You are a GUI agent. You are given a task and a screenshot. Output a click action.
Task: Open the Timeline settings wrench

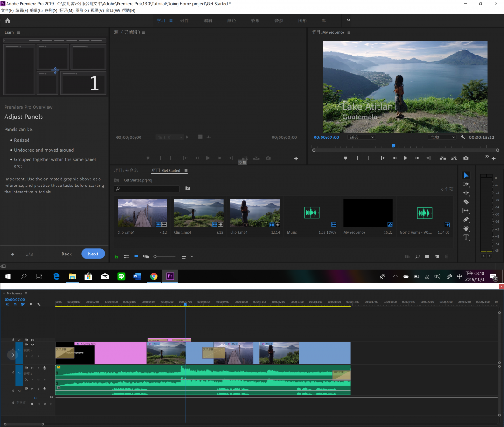pos(39,304)
